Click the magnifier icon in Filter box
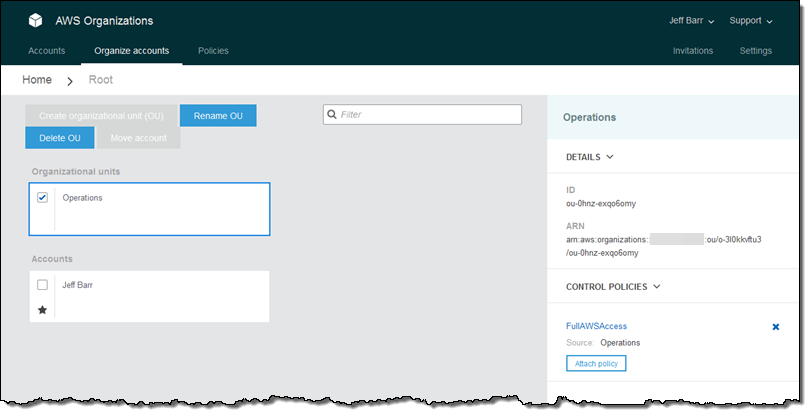 pos(332,114)
